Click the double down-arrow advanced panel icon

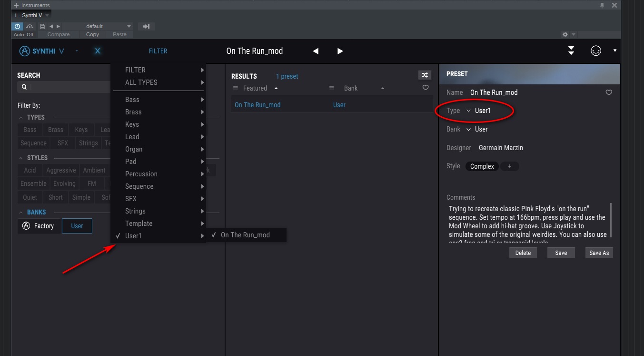coord(571,51)
